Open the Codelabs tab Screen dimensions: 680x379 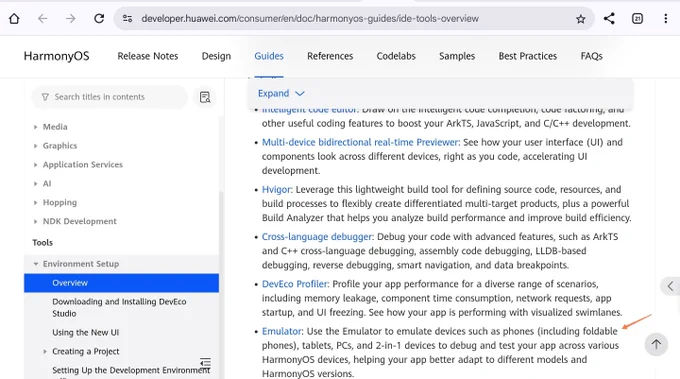pos(396,56)
